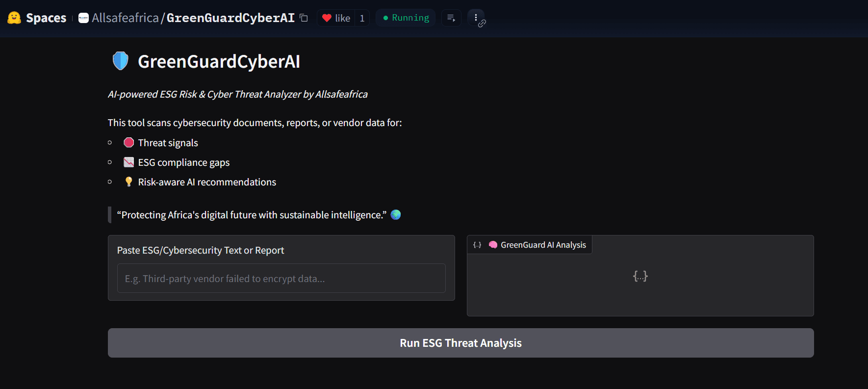868x389 pixels.
Task: Open the Allsafeafrica organization avatar
Action: [84, 18]
